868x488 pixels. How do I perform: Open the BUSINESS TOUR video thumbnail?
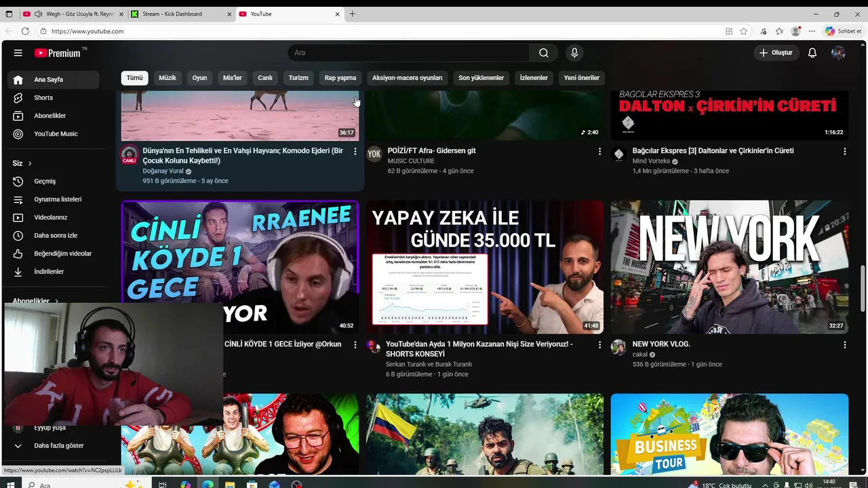[730, 434]
